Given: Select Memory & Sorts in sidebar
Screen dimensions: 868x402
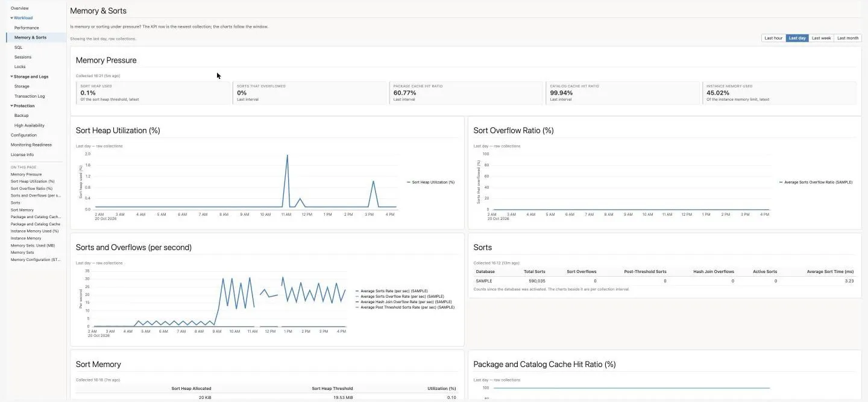Looking at the screenshot, I should click(x=36, y=37).
